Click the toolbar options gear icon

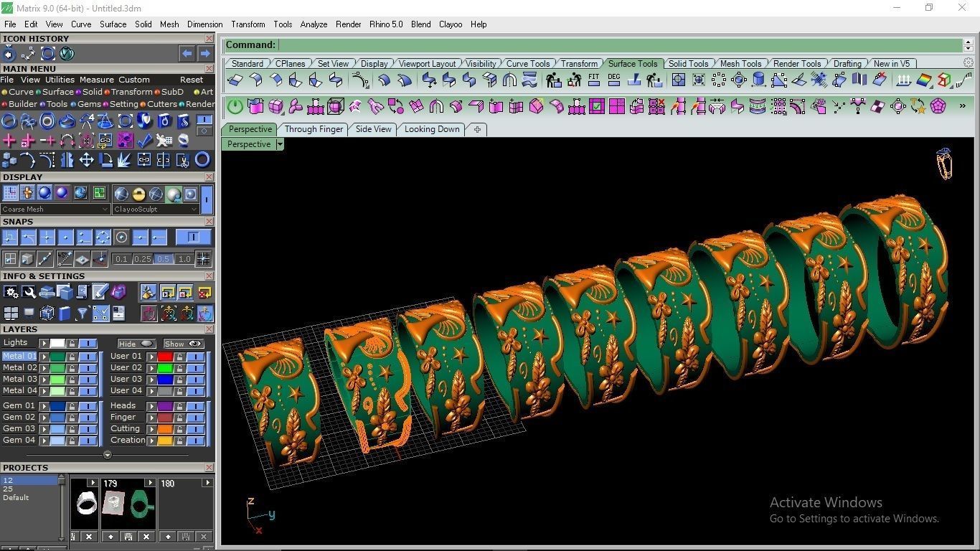969,62
